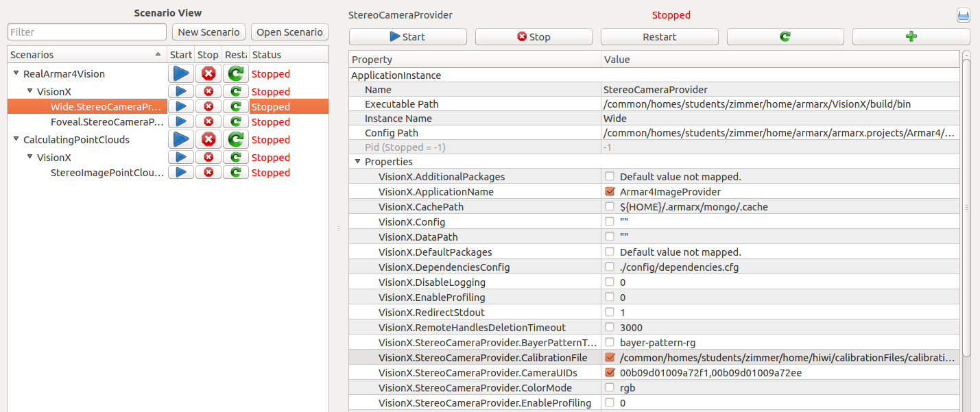
Task: Restart the Wide.StereoCameraProvider application
Action: [236, 106]
